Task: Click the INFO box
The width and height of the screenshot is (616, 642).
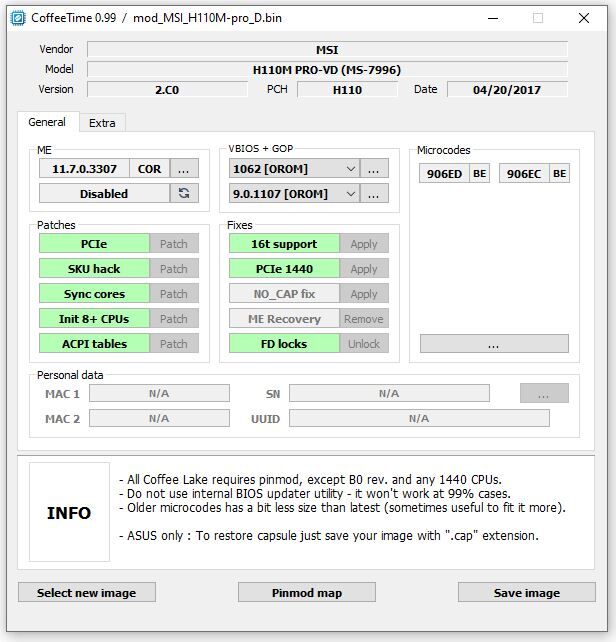Action: point(69,512)
